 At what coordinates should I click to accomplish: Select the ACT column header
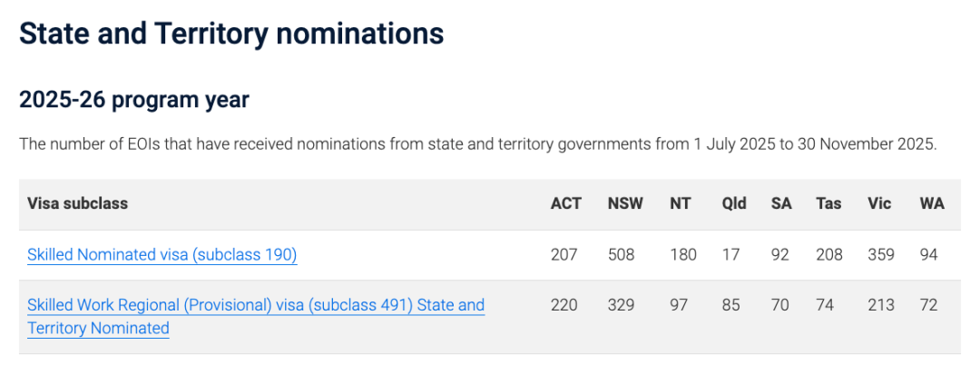pos(565,203)
